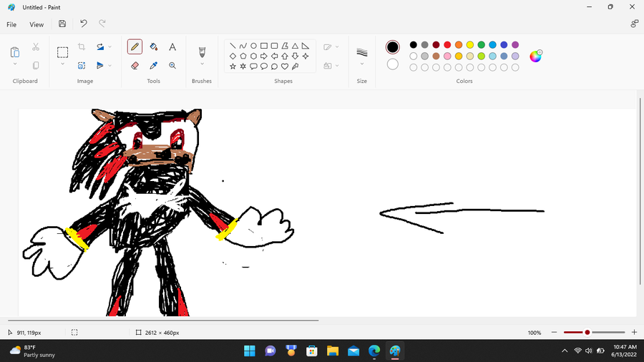644x362 pixels.
Task: Select the Color picker eyedropper tool
Action: point(154,66)
